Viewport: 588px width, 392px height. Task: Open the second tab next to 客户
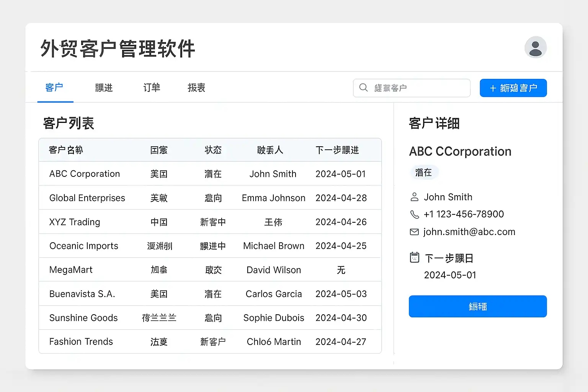click(104, 88)
